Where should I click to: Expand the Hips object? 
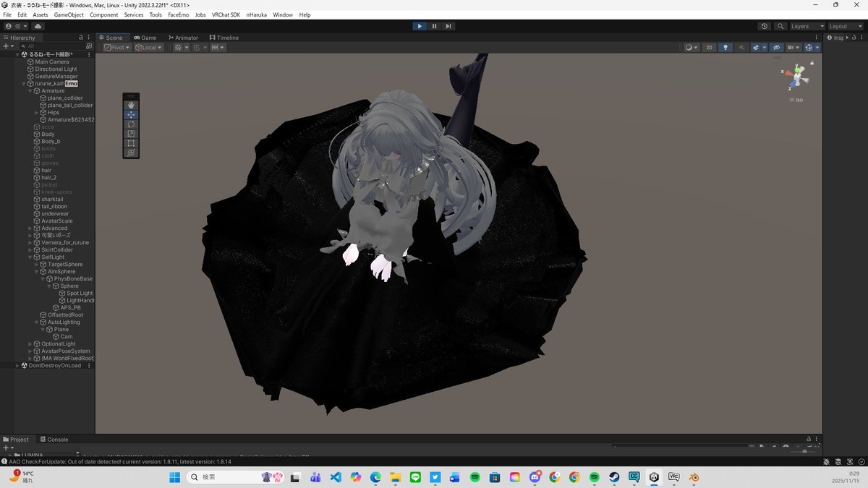pyautogui.click(x=36, y=112)
